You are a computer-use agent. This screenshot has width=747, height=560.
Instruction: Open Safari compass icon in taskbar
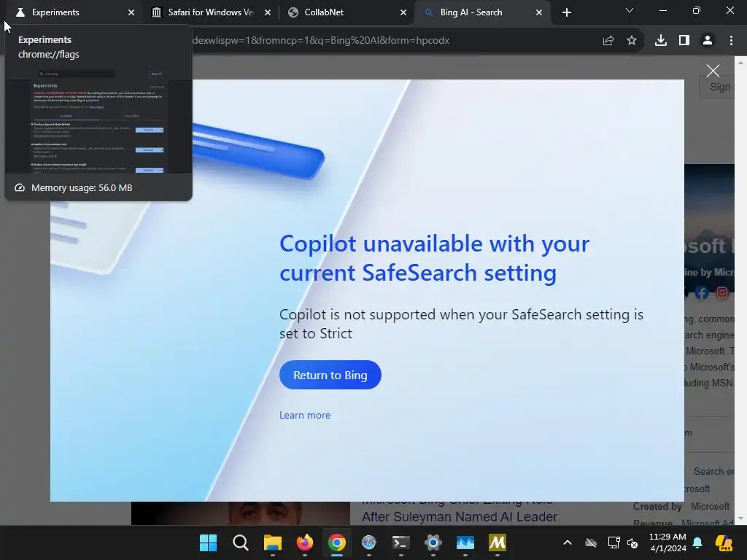pos(368,542)
